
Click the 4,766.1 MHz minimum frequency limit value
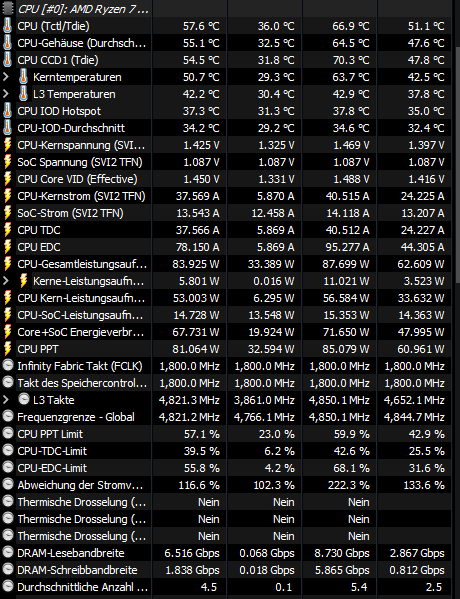click(x=264, y=417)
